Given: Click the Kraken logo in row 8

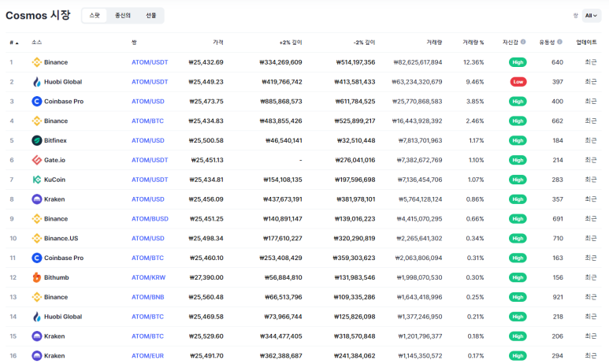Looking at the screenshot, I should 36,199.
